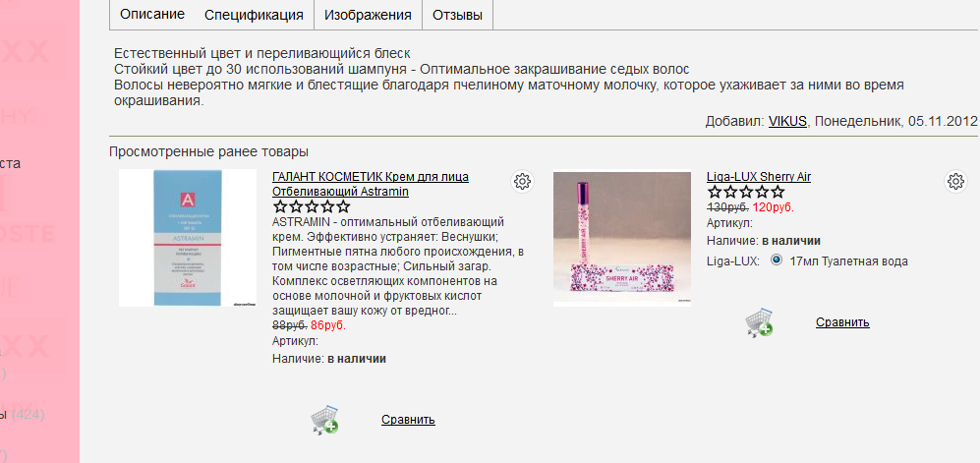The height and width of the screenshot is (463, 980).
Task: Rate Astramin cream five stars
Action: 343,206
